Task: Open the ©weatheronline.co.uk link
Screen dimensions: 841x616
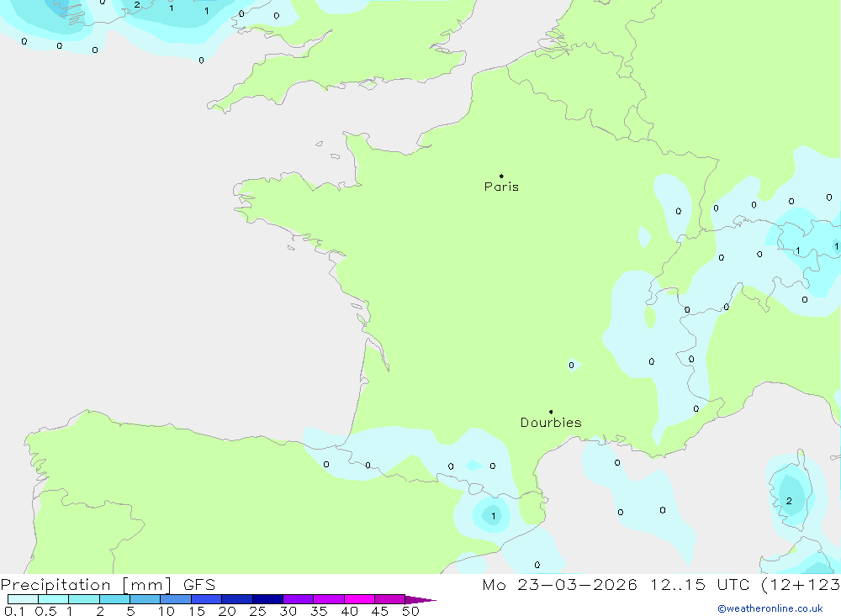Action: (x=770, y=608)
